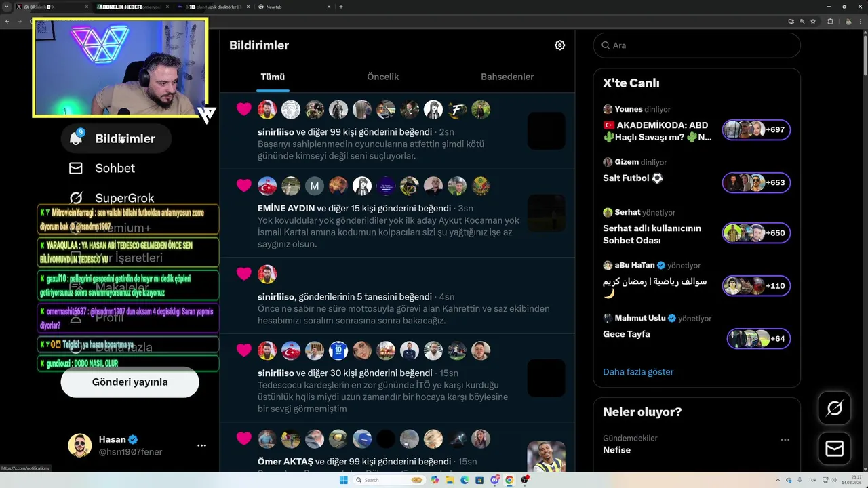Screen dimensions: 868x488
Task: Switch to Öncelik tab
Action: coord(383,77)
